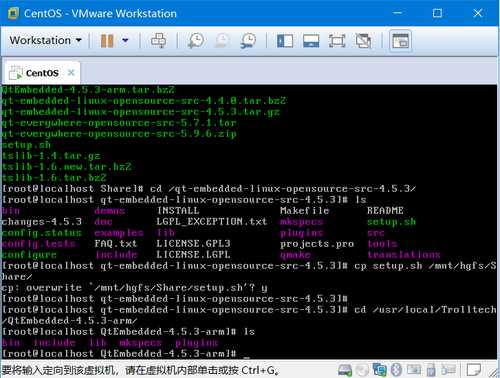Image resolution: width=500 pixels, height=378 pixels.
Task: Minimize the VMware Workstation window
Action: (397, 13)
